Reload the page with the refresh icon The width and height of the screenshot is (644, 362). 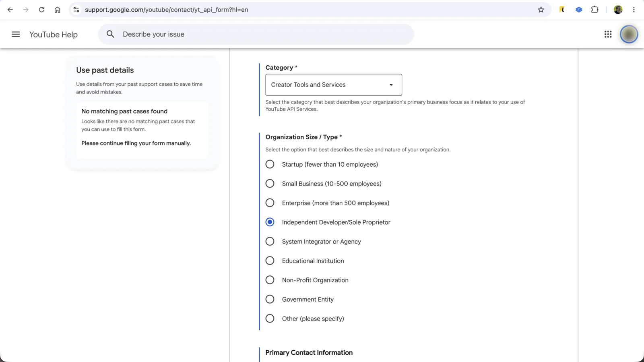tap(41, 10)
